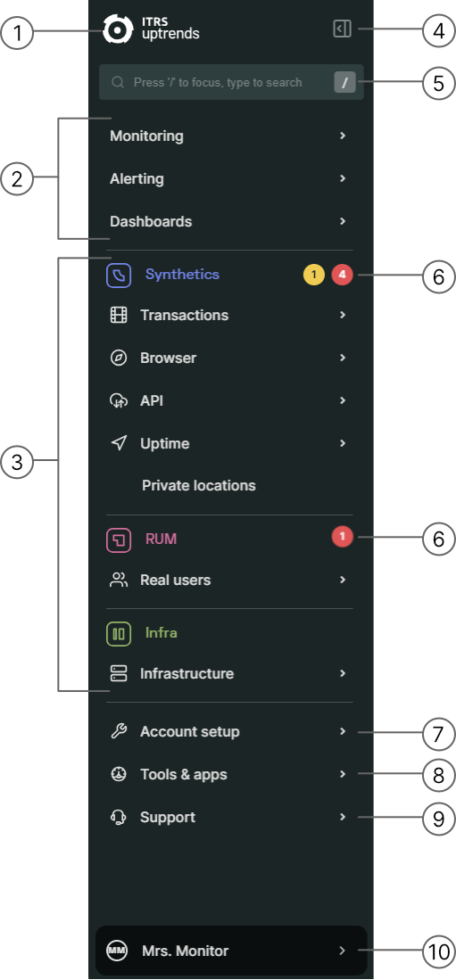Click the ITRS Uptrends logo
This screenshot has width=456, height=980.
pyautogui.click(x=152, y=29)
